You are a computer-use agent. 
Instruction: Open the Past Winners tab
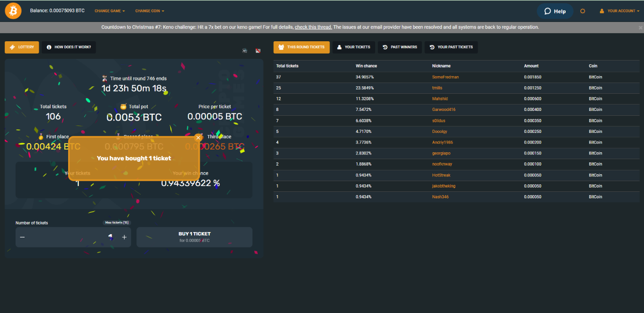tap(400, 47)
